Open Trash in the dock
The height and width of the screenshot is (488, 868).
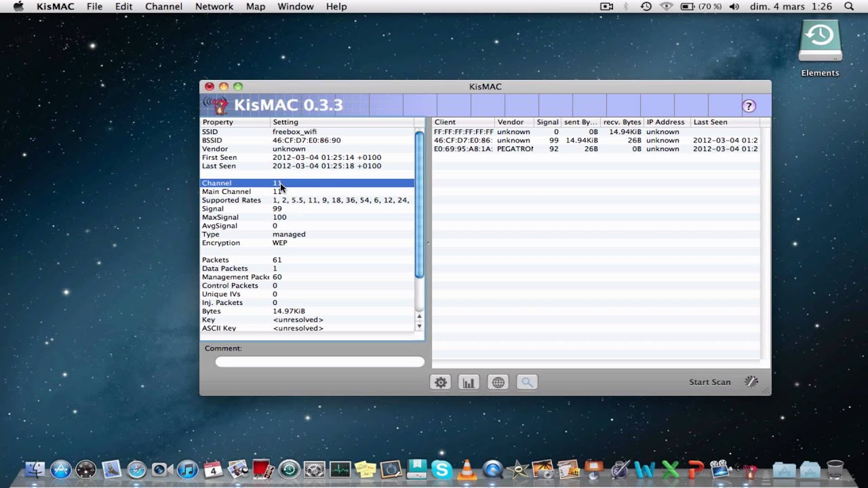pyautogui.click(x=835, y=469)
